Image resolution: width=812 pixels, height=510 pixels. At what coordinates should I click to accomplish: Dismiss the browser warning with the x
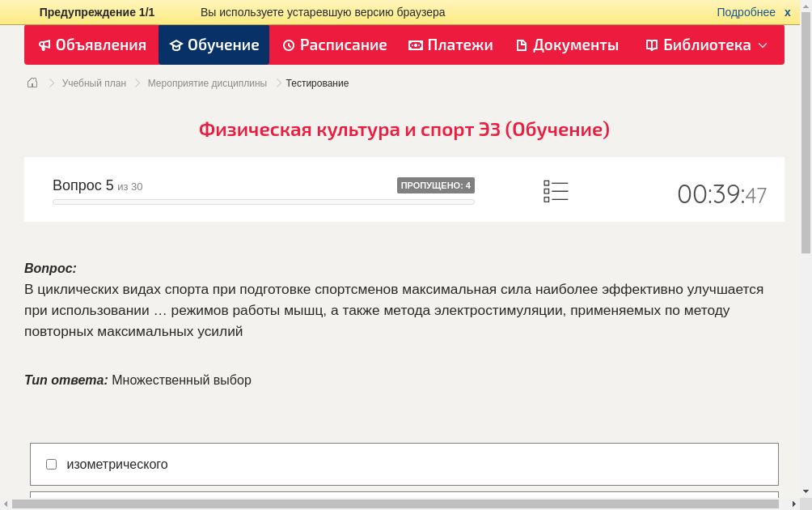pos(787,12)
